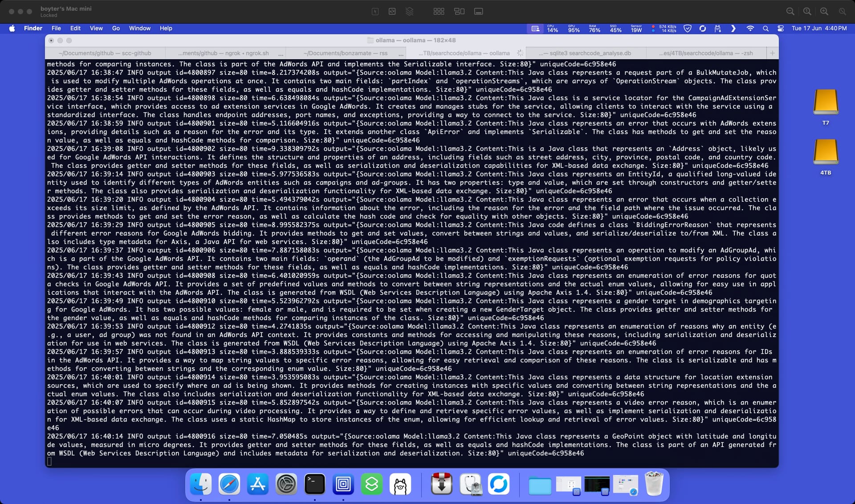855x504 pixels.
Task: Click the split windows icon in viewer toolbar
Action: point(459,12)
